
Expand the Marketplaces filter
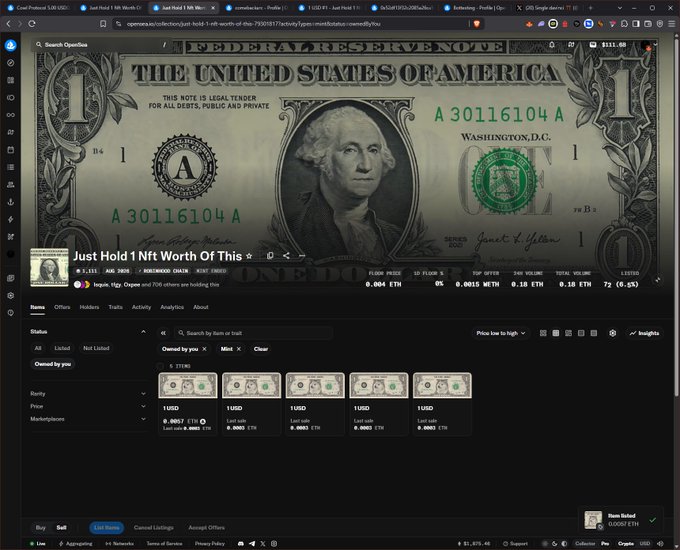88,419
